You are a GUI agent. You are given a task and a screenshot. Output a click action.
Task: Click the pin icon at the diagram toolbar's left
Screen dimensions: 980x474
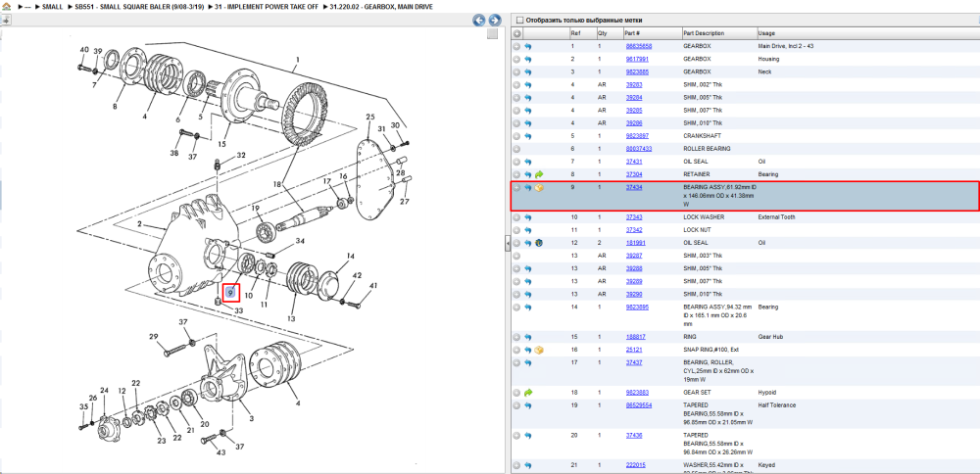[x=6, y=20]
